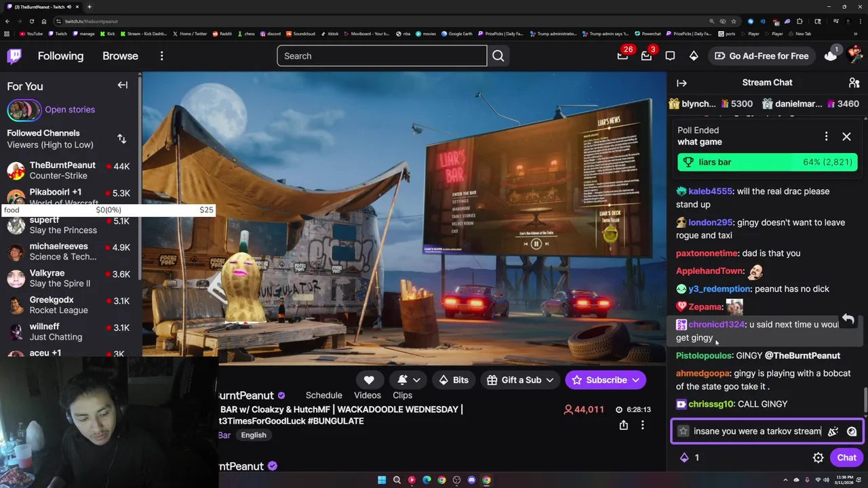Image resolution: width=868 pixels, height=488 pixels.
Task: Open the Following page
Action: (60, 56)
